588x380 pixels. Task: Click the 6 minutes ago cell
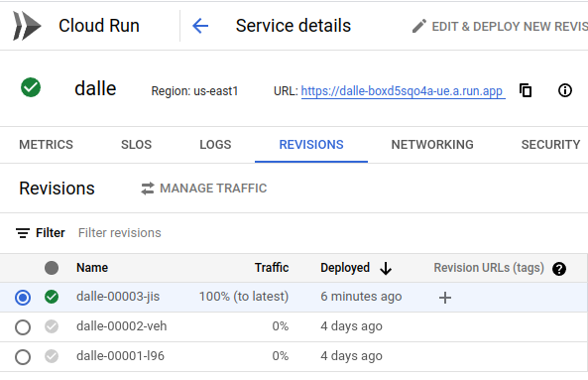[x=361, y=297]
